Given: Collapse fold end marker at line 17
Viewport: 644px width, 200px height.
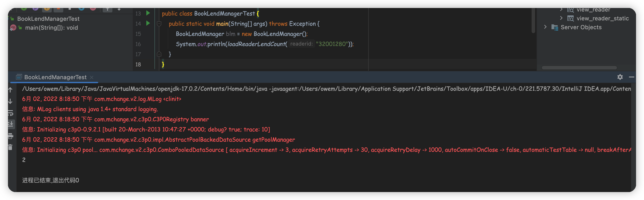Looking at the screenshot, I should [159, 54].
